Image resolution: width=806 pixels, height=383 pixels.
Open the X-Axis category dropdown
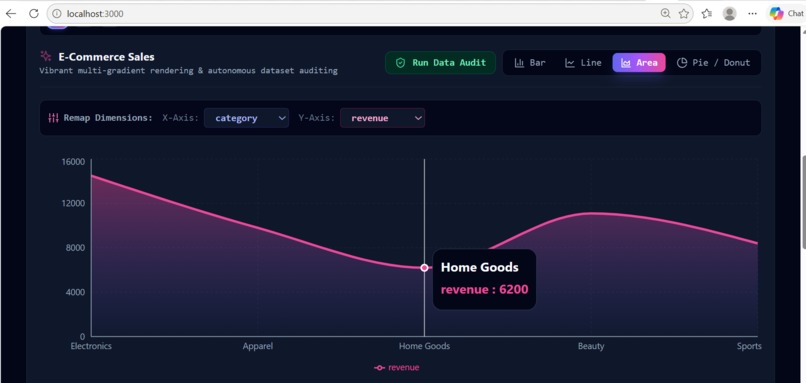click(x=246, y=118)
